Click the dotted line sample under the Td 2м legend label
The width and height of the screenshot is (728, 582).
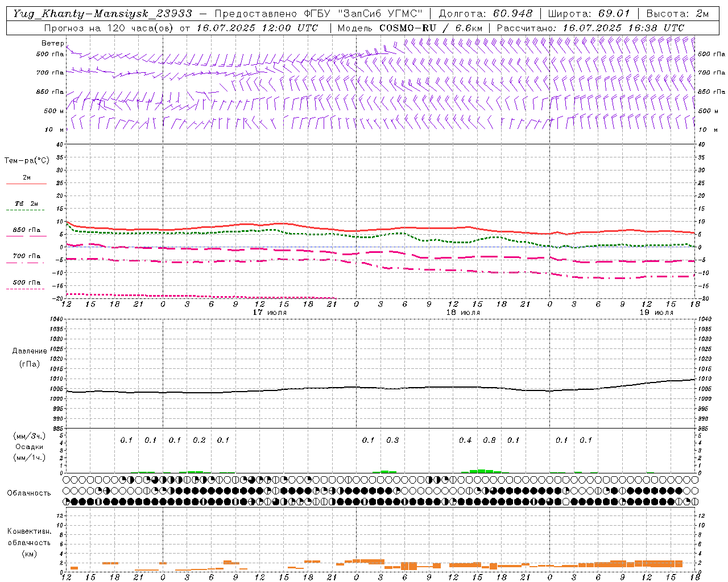[26, 210]
